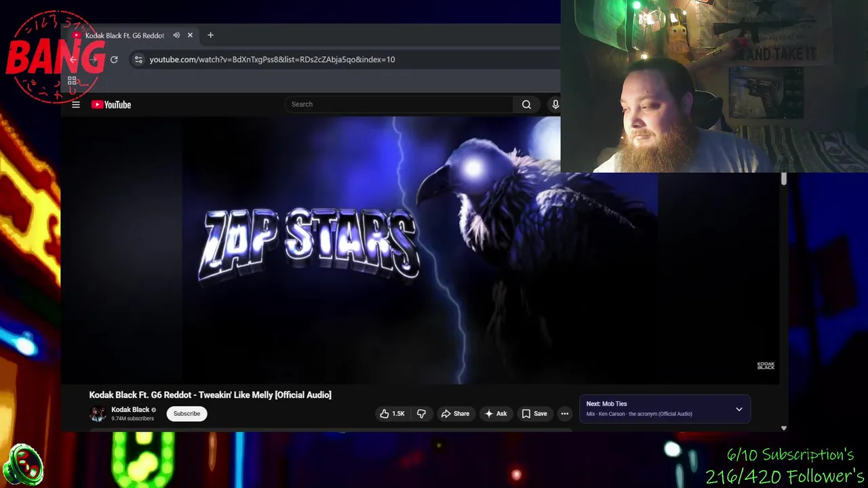Image resolution: width=868 pixels, height=488 pixels.
Task: Expand the Next: Mob Ties playlist panel
Action: (x=739, y=409)
